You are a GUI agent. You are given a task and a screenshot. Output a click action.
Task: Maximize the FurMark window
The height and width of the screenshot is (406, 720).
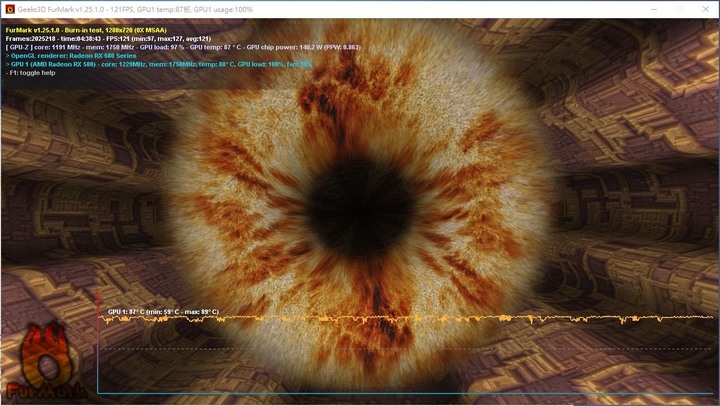click(x=680, y=9)
